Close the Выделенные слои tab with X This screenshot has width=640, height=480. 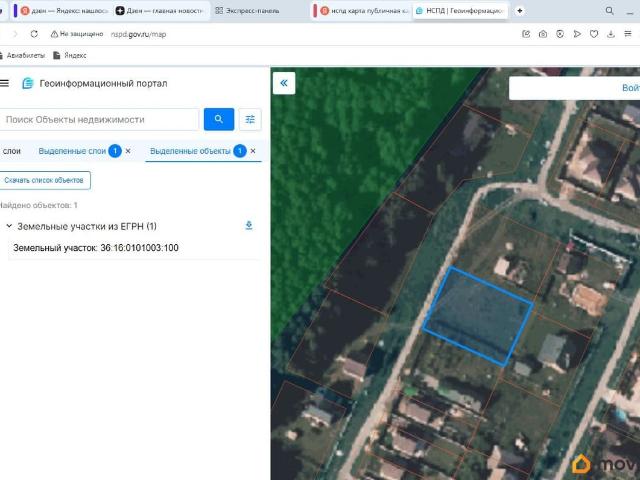[x=128, y=151]
